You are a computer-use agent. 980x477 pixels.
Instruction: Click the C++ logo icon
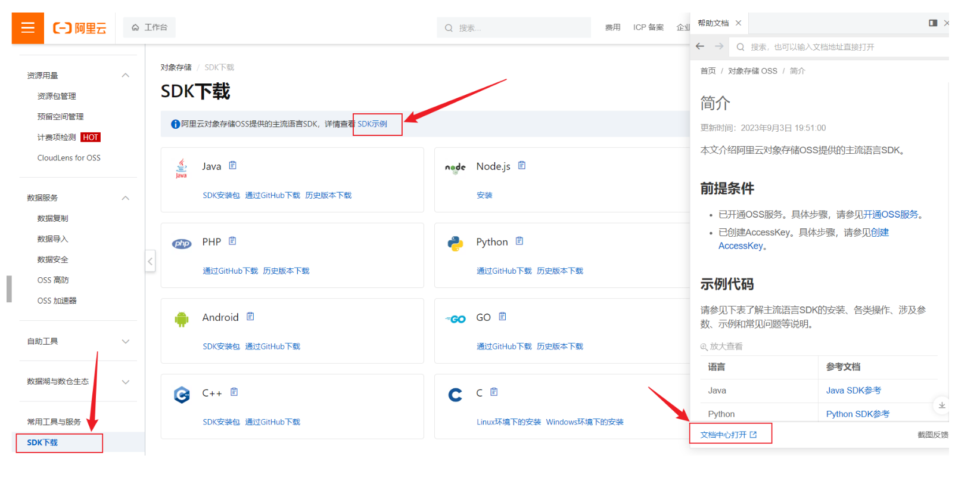(x=182, y=395)
